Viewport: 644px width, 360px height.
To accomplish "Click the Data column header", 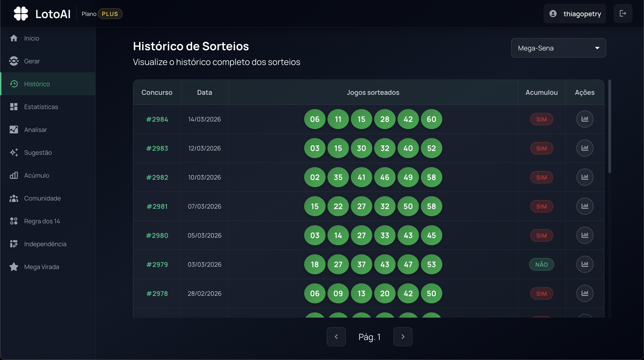I will coord(205,92).
